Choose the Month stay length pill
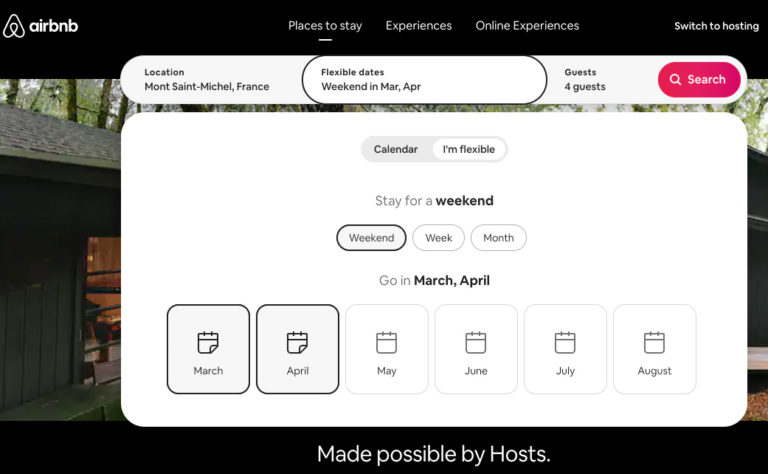The width and height of the screenshot is (768, 474). click(499, 237)
